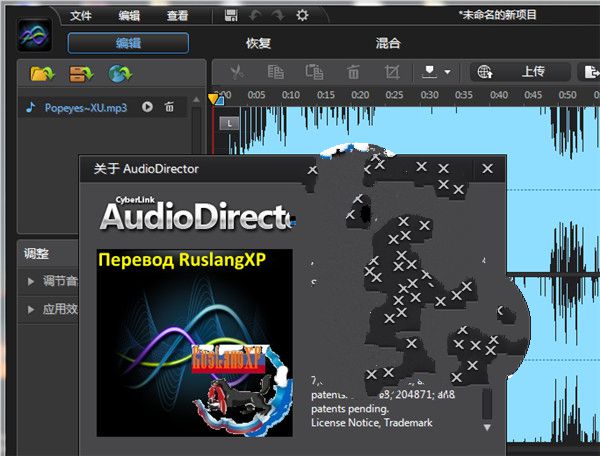Switch to the 恢复 workspace tab
600x456 pixels.
click(x=258, y=43)
